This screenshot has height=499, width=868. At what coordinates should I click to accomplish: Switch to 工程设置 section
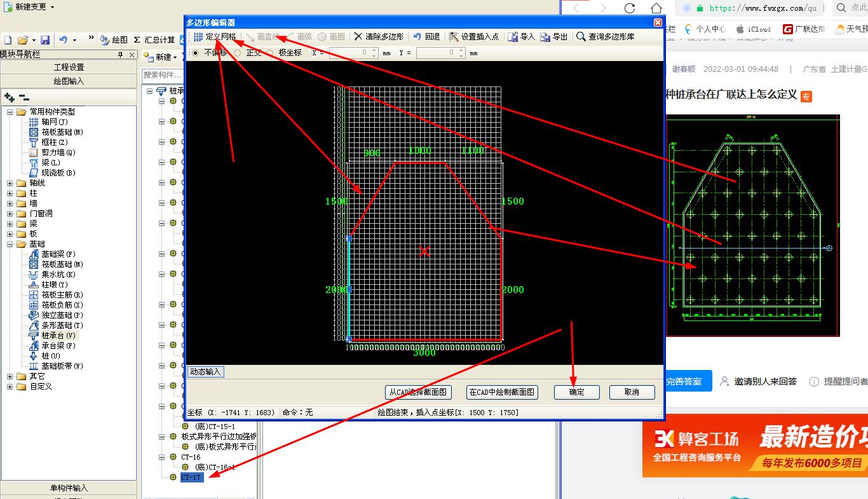pos(69,67)
